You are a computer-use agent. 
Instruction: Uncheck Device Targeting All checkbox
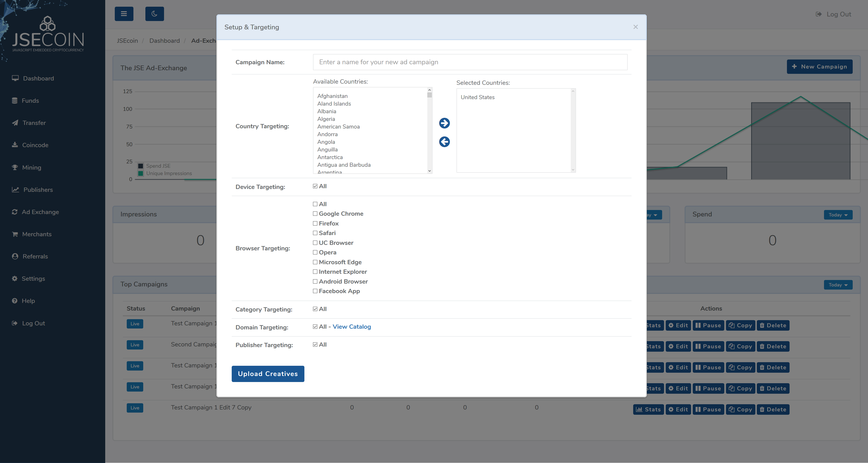point(315,186)
